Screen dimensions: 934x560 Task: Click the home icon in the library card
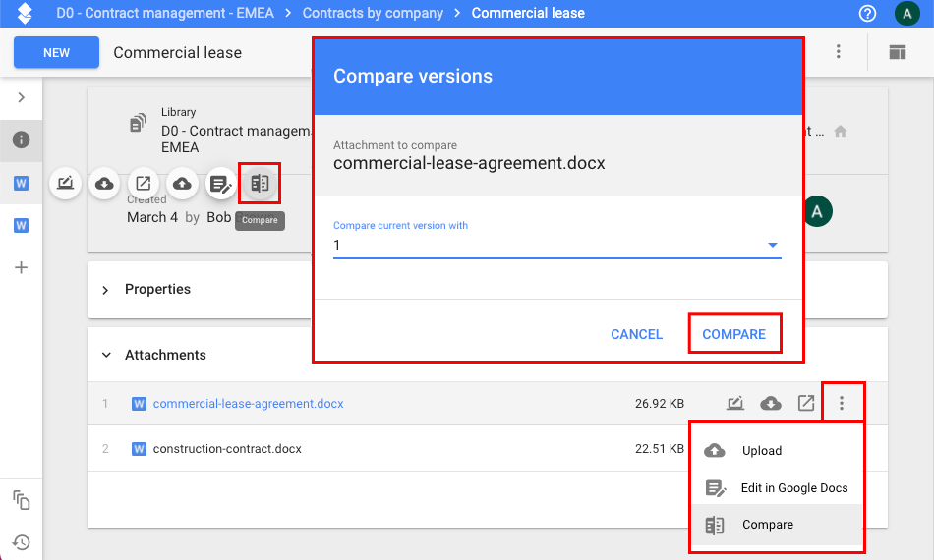coord(841,131)
